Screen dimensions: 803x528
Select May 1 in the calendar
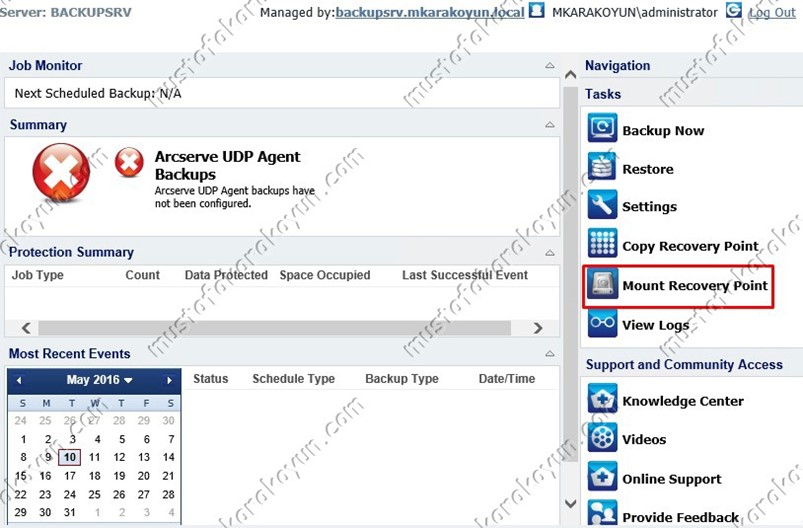tap(23, 439)
